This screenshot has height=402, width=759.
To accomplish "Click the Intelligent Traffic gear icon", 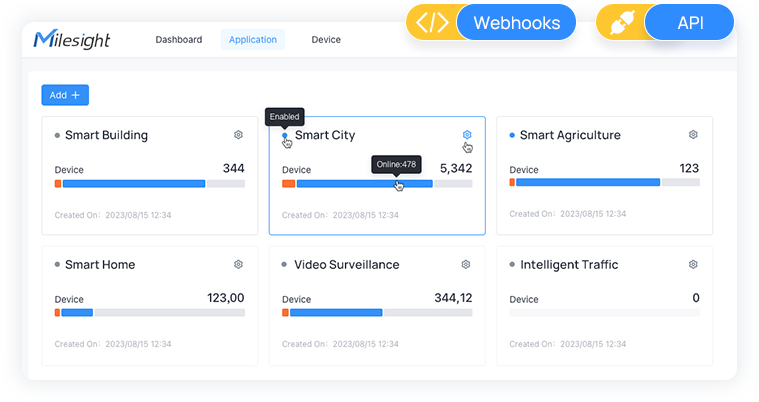I will coord(693,265).
